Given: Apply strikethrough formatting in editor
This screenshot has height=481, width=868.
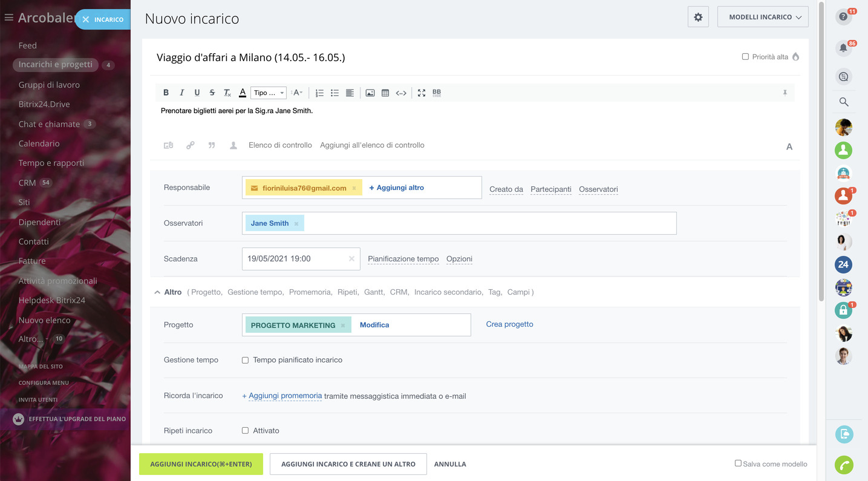Looking at the screenshot, I should (x=212, y=93).
